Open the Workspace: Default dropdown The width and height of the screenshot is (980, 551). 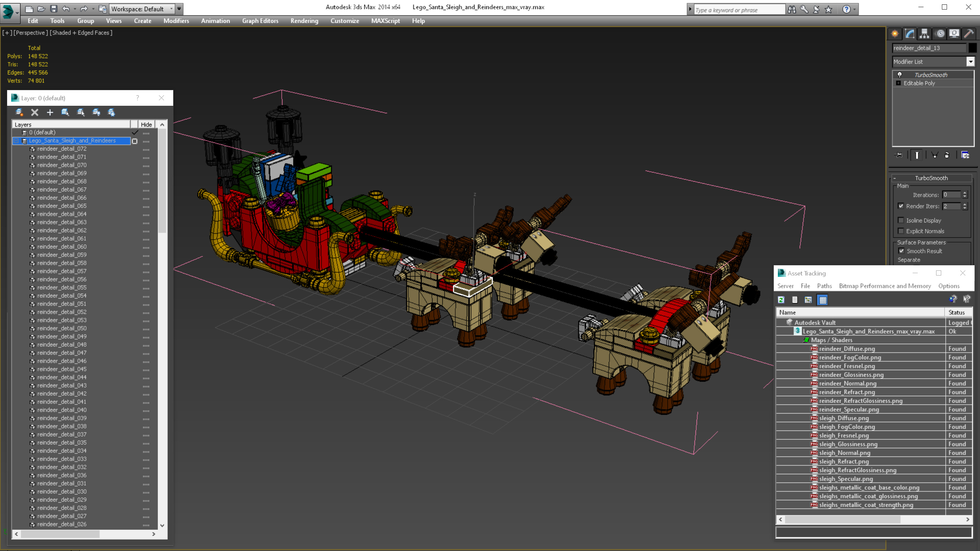pyautogui.click(x=142, y=9)
